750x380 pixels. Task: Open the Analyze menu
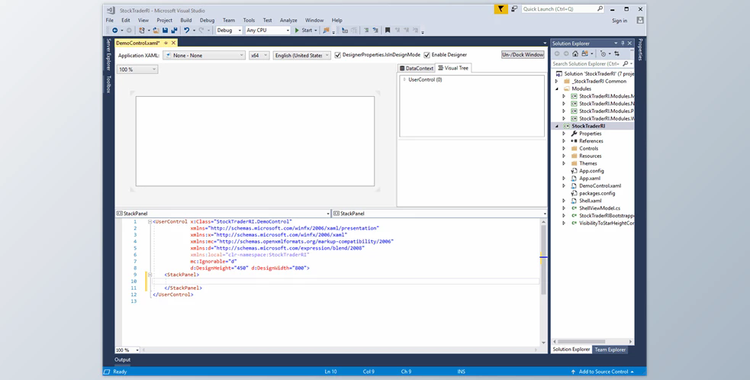coord(288,20)
